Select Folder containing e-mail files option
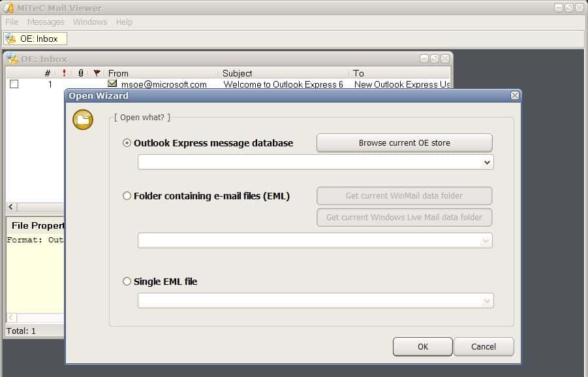 128,196
